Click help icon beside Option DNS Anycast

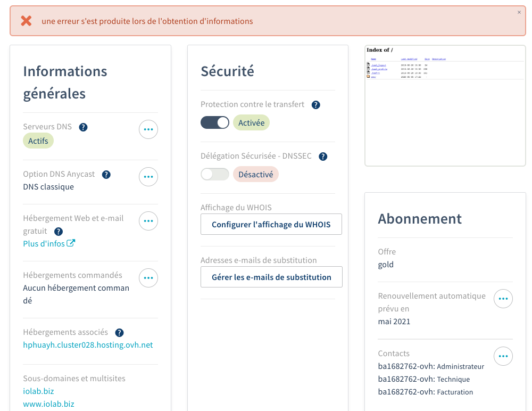coord(106,175)
